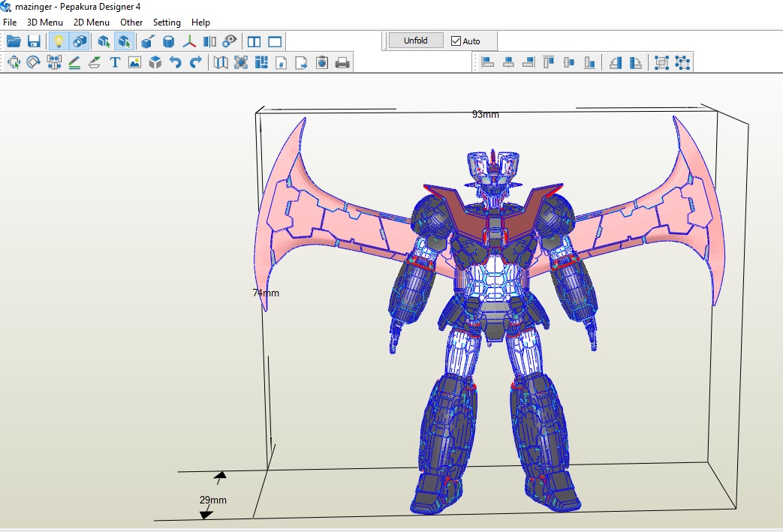The height and width of the screenshot is (532, 783).
Task: Align parts to horizontal center
Action: [508, 62]
